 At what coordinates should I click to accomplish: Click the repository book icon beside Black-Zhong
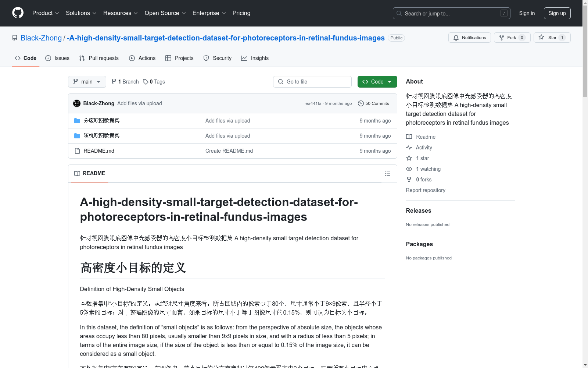(15, 38)
